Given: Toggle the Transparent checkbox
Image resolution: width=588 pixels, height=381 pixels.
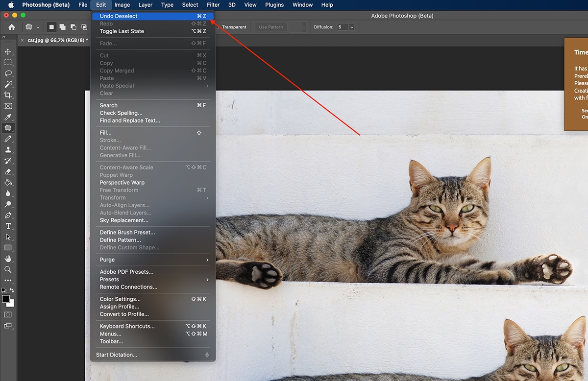Looking at the screenshot, I should tap(217, 27).
